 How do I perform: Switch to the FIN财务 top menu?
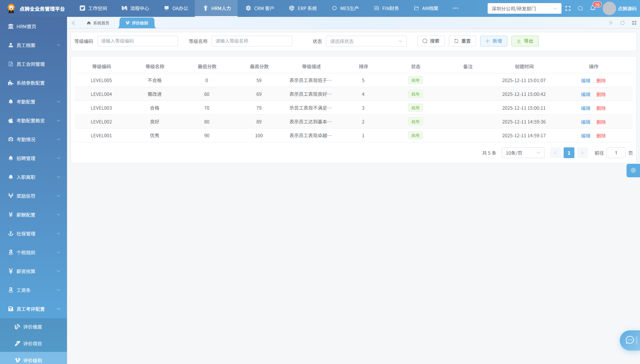[x=386, y=8]
